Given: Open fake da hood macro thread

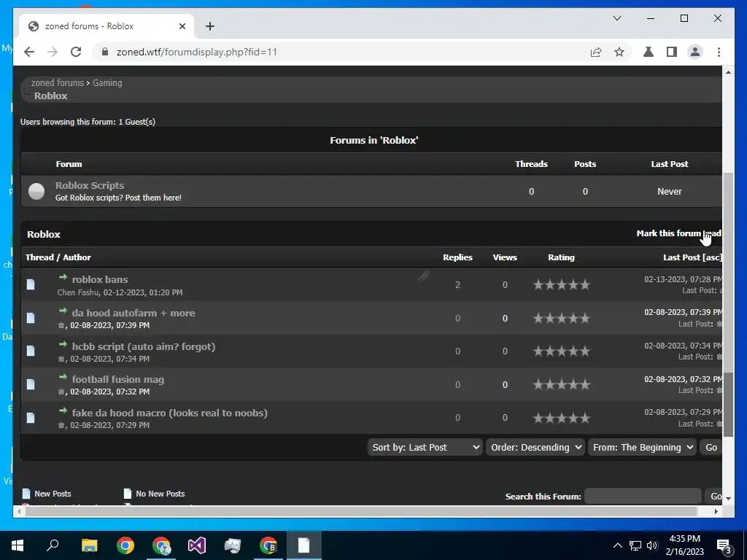Looking at the screenshot, I should coord(169,413).
